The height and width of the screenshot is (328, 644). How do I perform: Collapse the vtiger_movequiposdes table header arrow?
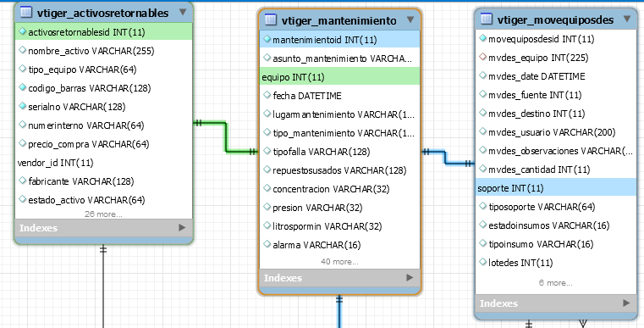[627, 19]
